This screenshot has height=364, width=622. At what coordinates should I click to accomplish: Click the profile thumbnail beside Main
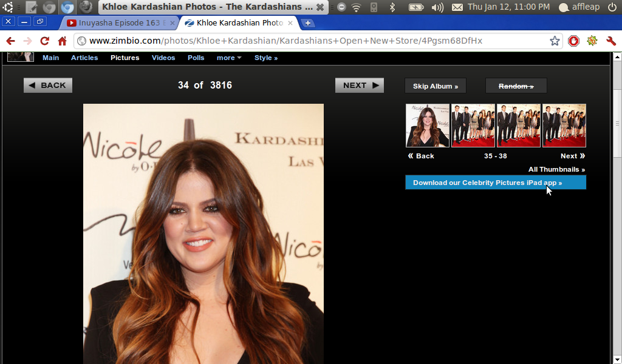pyautogui.click(x=21, y=56)
